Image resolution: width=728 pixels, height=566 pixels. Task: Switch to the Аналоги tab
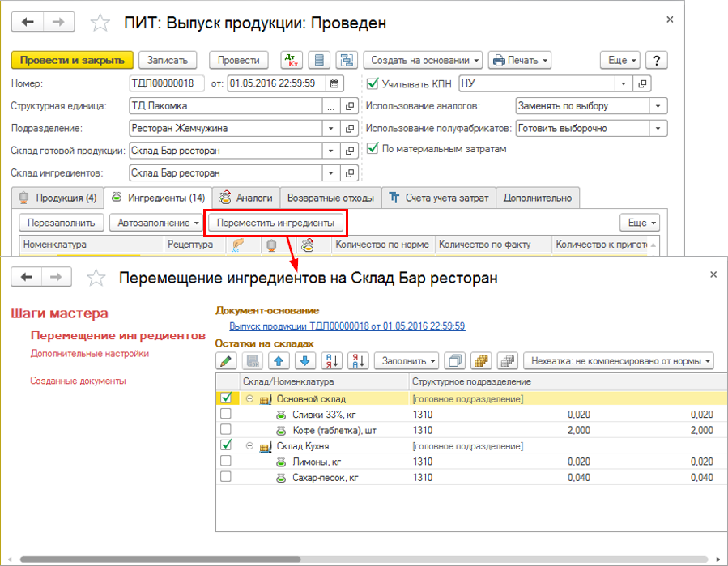(x=248, y=197)
